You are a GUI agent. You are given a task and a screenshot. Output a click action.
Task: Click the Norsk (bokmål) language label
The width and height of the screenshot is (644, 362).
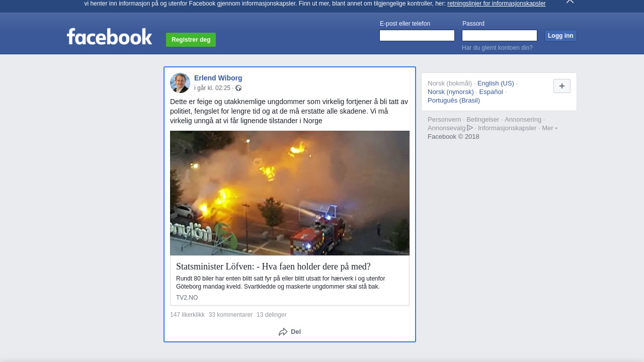450,83
